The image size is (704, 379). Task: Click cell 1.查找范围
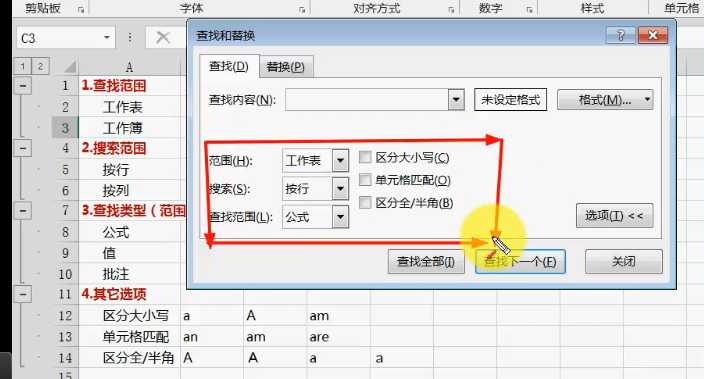[129, 85]
